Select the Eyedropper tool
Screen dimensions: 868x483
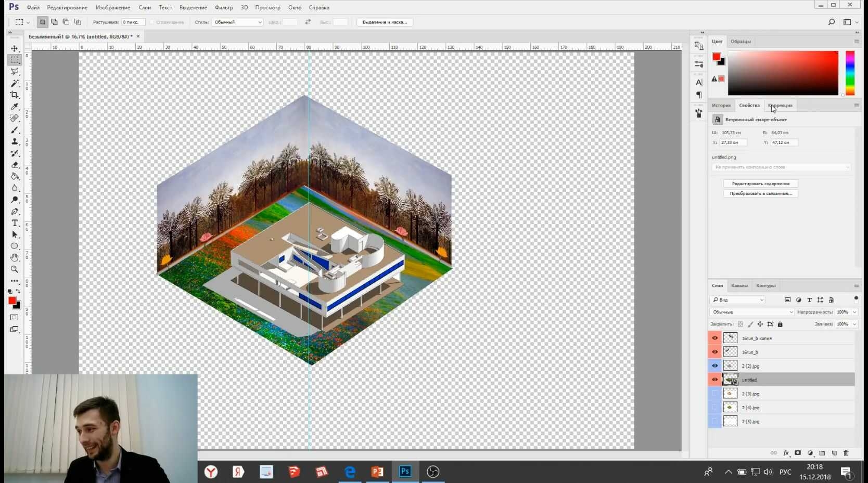click(x=15, y=107)
